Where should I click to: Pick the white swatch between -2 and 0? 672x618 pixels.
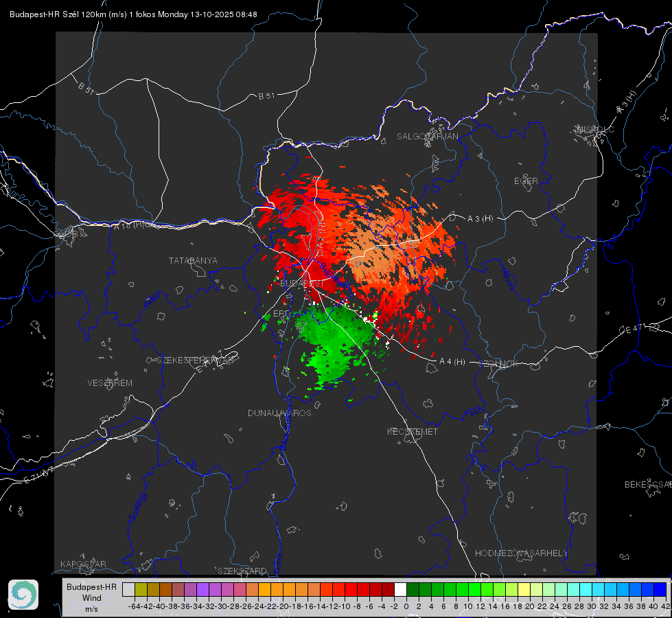coord(400,589)
